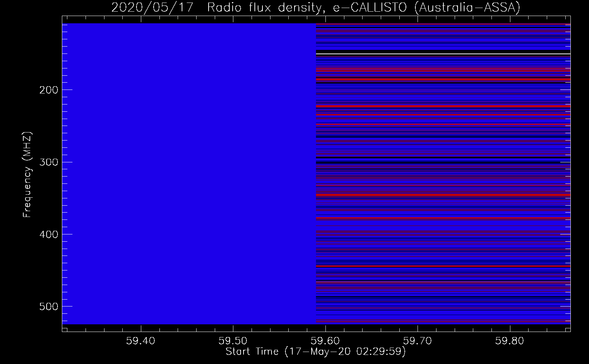Click the 59.50 time tick label
The image size is (589, 364).
[x=233, y=341]
